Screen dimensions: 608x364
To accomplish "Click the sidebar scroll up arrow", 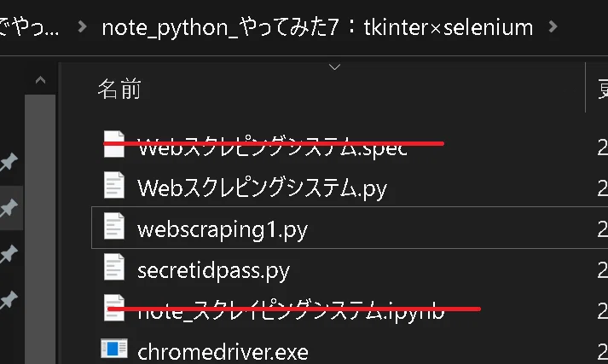I will point(40,80).
